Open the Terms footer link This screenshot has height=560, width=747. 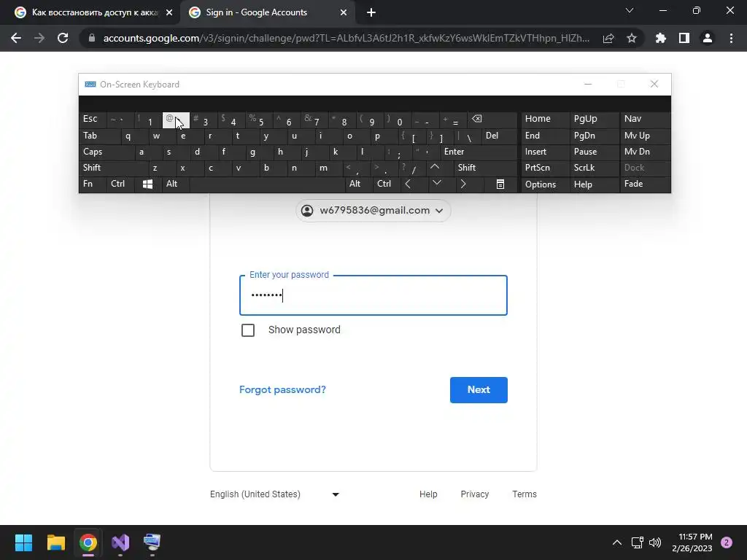click(525, 494)
